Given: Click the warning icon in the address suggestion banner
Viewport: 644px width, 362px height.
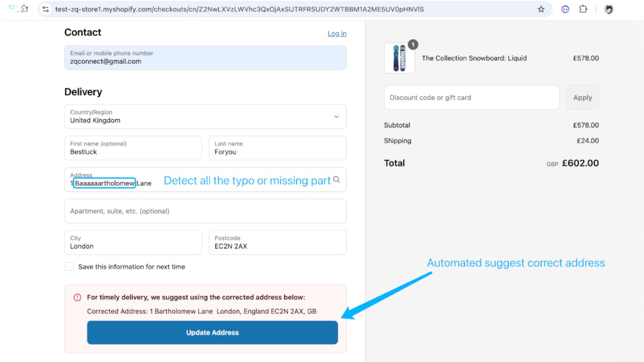Looking at the screenshot, I should 77,297.
